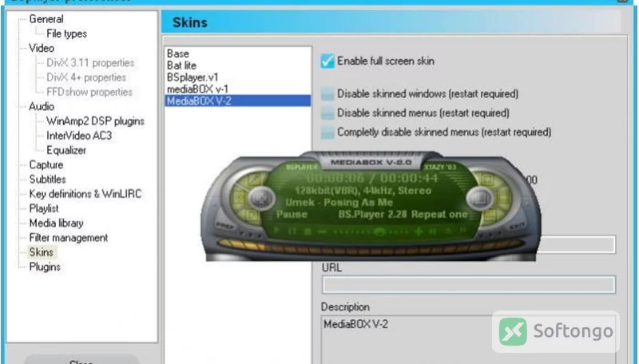The image size is (639, 364).
Task: Go to Playlist preferences
Action: (44, 208)
